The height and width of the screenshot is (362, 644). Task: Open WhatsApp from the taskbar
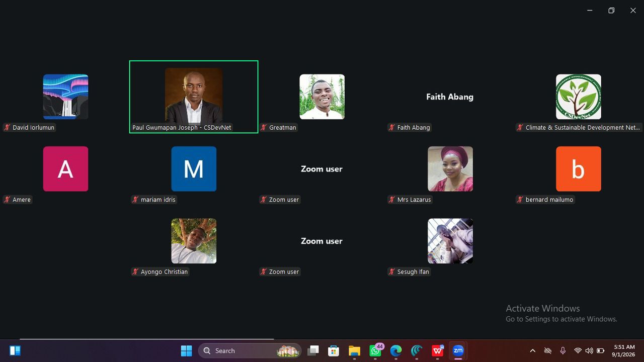pyautogui.click(x=375, y=351)
